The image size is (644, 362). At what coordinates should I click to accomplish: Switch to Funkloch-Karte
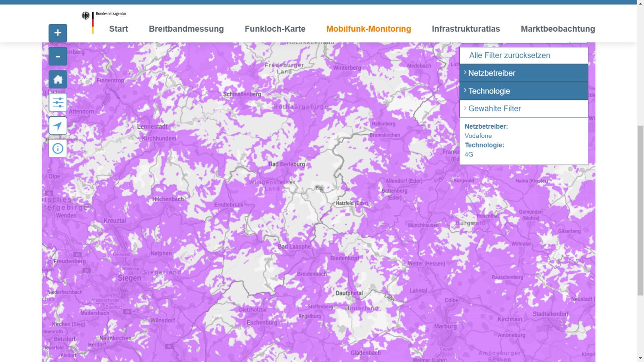275,29
